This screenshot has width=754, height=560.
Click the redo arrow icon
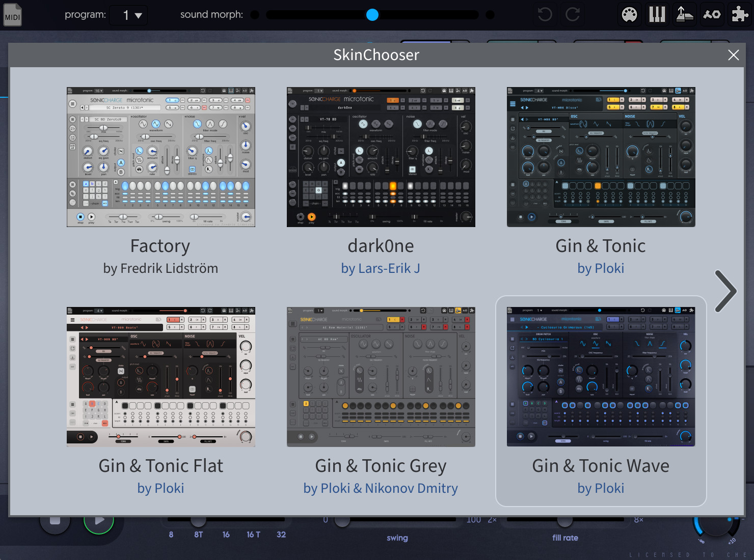coord(573,14)
